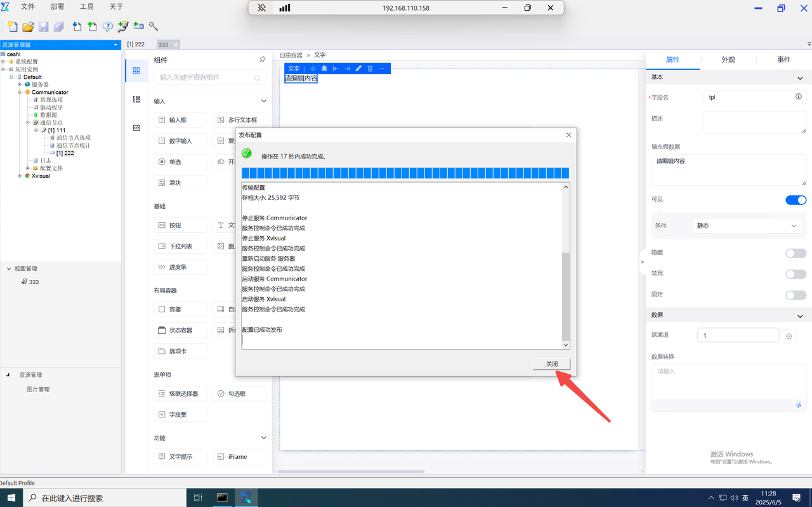The height and width of the screenshot is (507, 812).
Task: Open Task View on the taskbar
Action: tap(197, 498)
